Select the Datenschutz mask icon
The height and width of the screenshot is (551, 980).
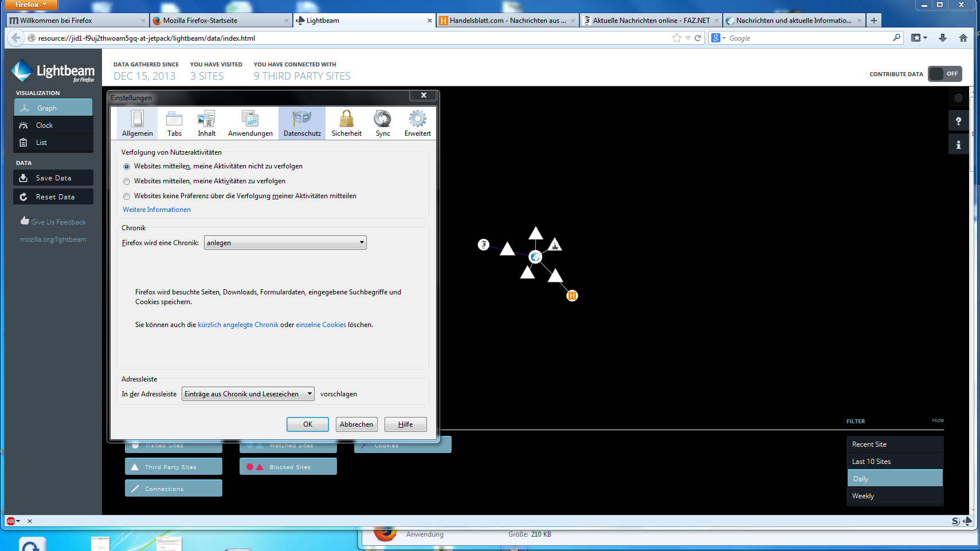click(302, 118)
